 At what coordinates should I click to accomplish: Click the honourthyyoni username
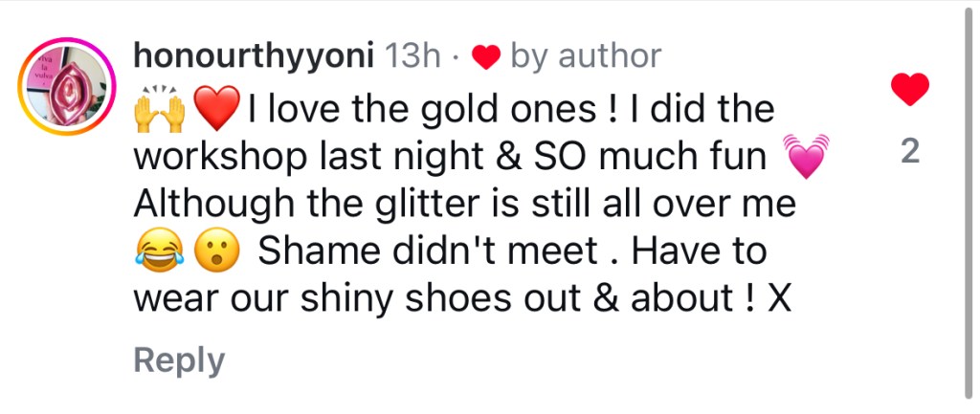click(x=253, y=55)
